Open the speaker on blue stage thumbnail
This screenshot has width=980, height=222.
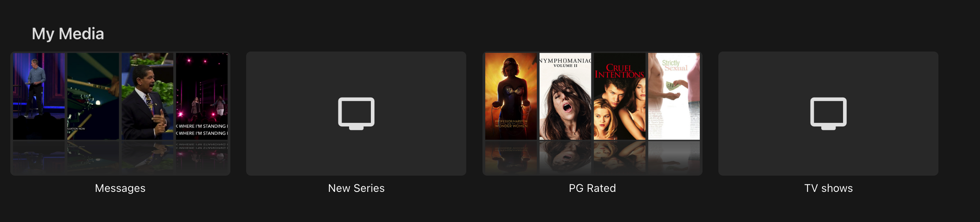(39, 96)
